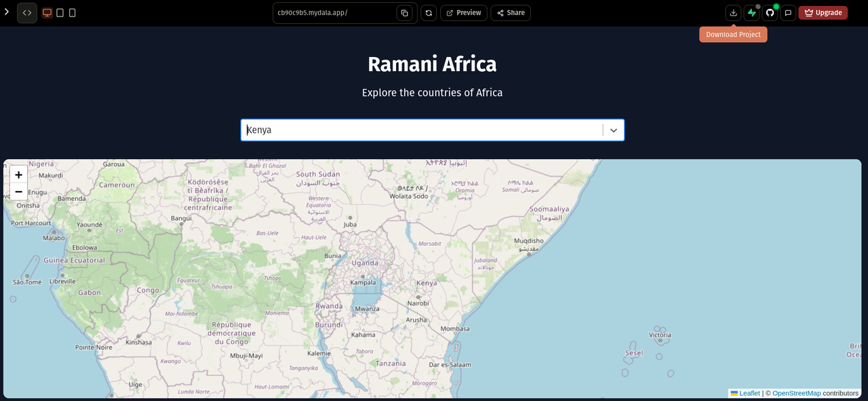Refresh the preview with reload icon

click(429, 13)
